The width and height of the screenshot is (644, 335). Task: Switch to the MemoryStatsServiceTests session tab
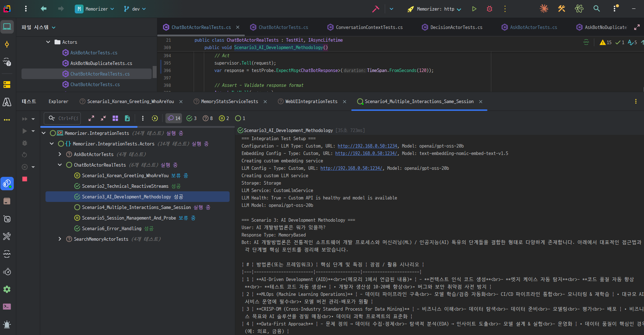pos(229,102)
